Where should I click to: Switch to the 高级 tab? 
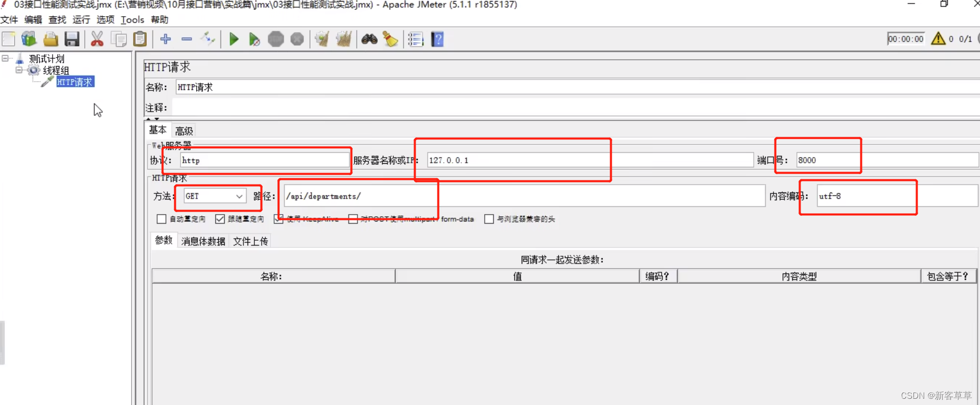click(x=184, y=130)
